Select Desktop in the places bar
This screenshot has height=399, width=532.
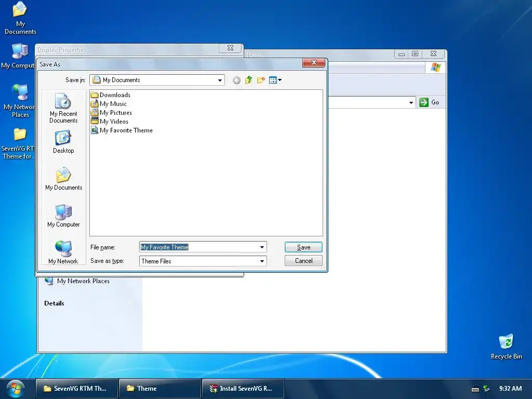click(63, 142)
